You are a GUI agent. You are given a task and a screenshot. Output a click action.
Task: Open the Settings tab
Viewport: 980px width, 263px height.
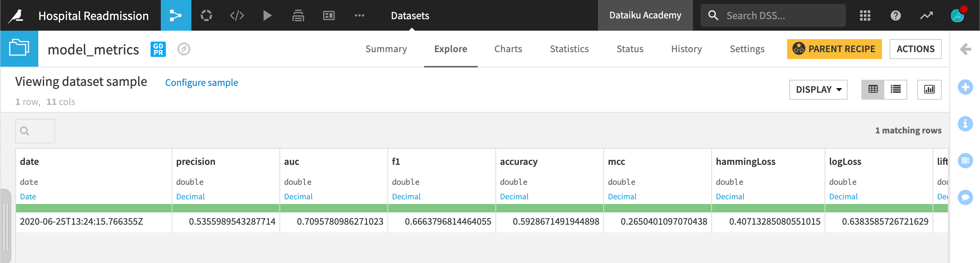point(747,49)
